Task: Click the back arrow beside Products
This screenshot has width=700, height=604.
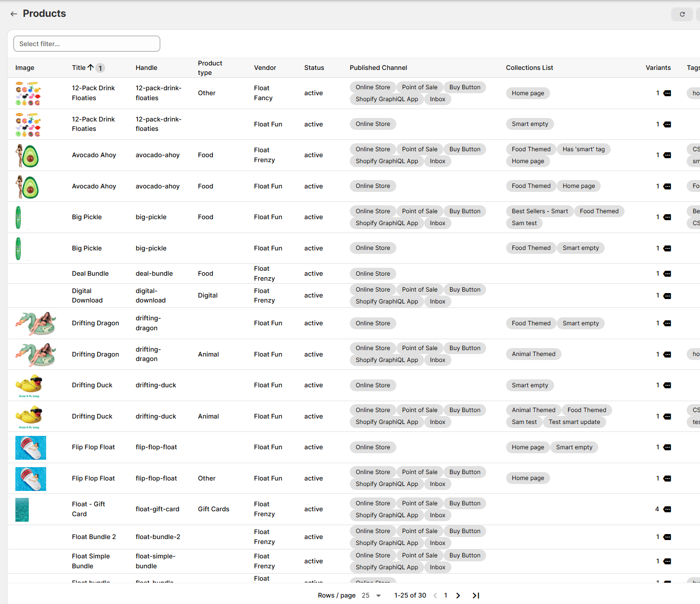Action: point(13,14)
